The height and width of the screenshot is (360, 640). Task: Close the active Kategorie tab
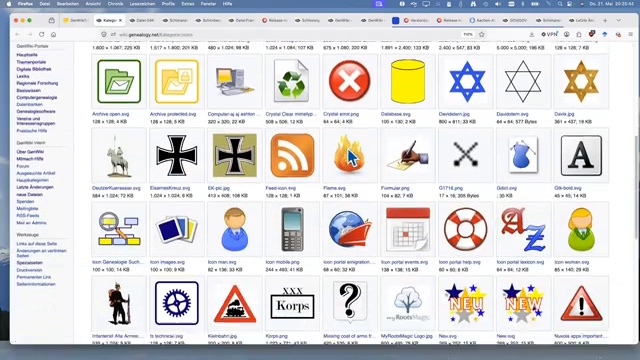120,20
